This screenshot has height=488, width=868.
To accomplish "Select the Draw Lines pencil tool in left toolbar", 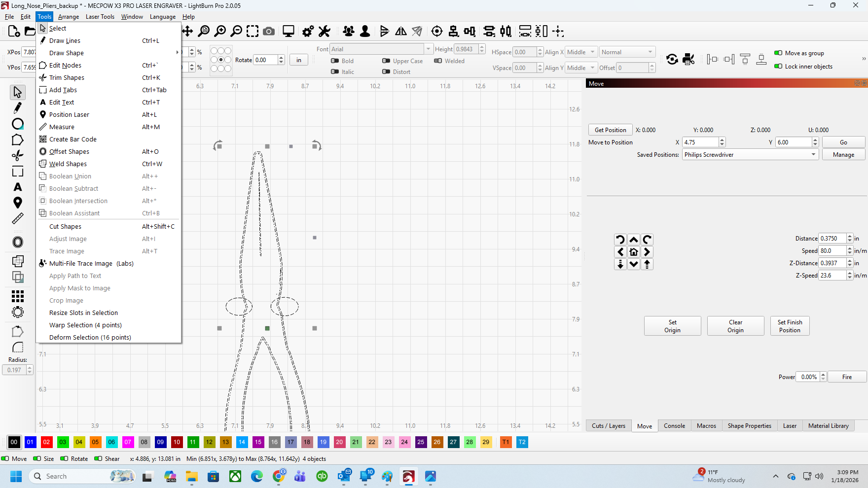I will [17, 108].
